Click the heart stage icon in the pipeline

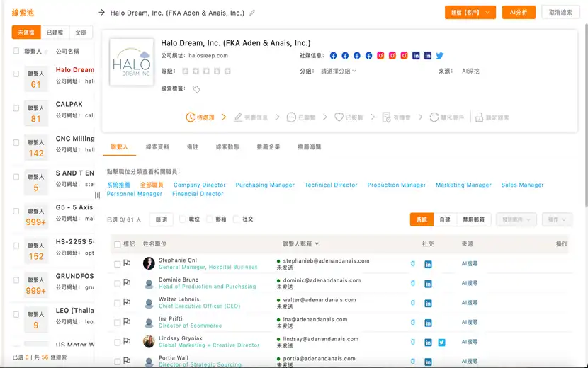pyautogui.click(x=339, y=117)
